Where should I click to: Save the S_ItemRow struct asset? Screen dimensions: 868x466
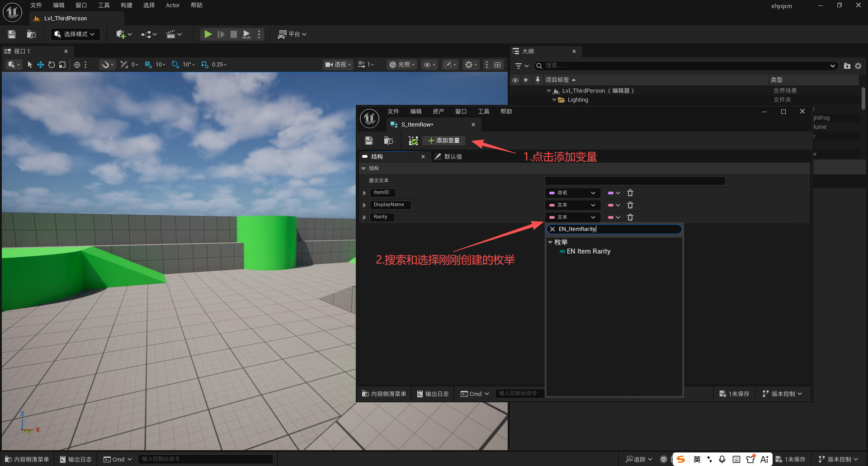[x=369, y=141]
